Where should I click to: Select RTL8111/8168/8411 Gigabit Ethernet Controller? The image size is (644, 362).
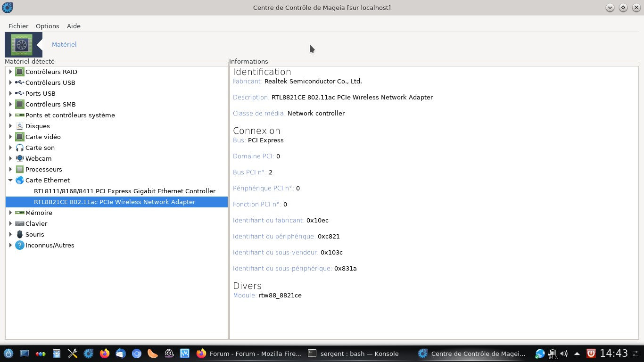point(125,191)
